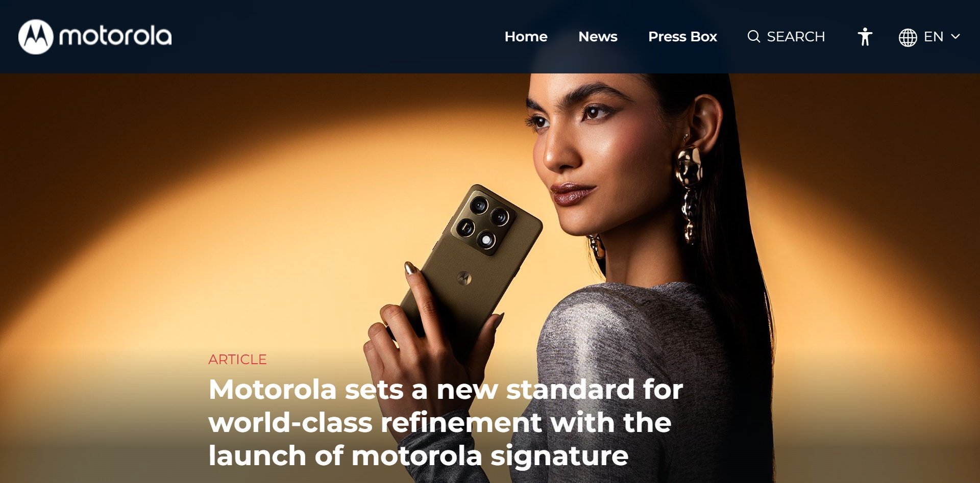Screen dimensions: 980x483
Task: Go to the Home menu item
Action: [526, 37]
